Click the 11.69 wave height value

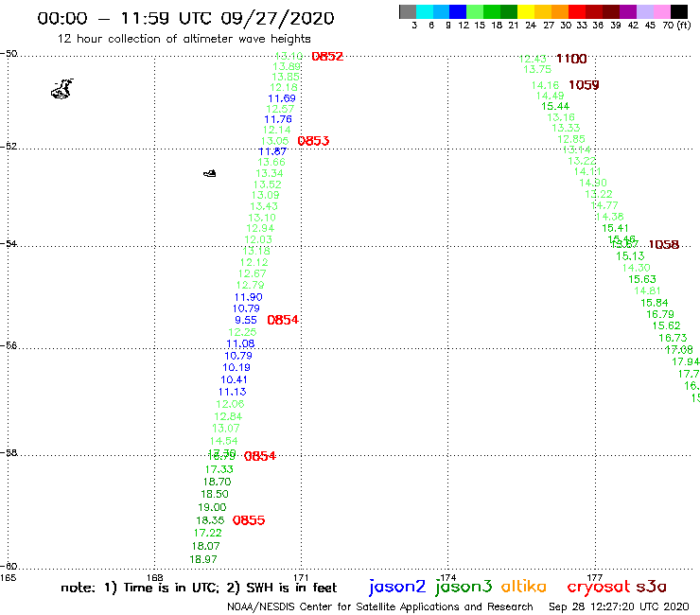tap(282, 98)
